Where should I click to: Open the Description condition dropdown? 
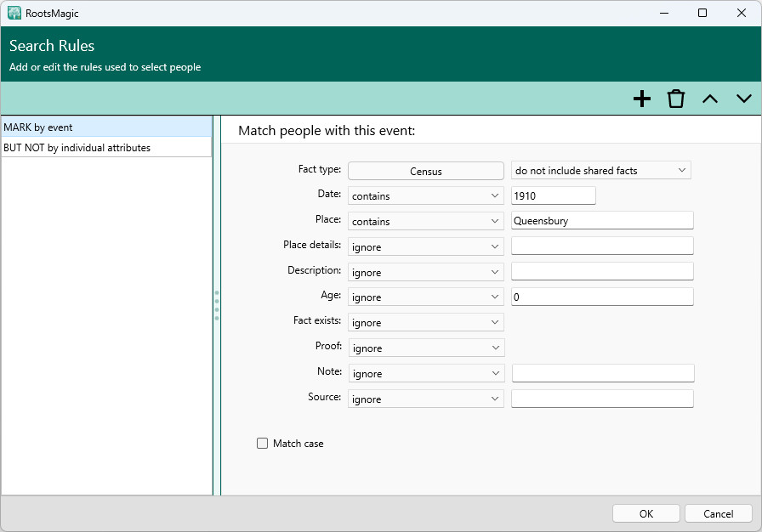[426, 272]
